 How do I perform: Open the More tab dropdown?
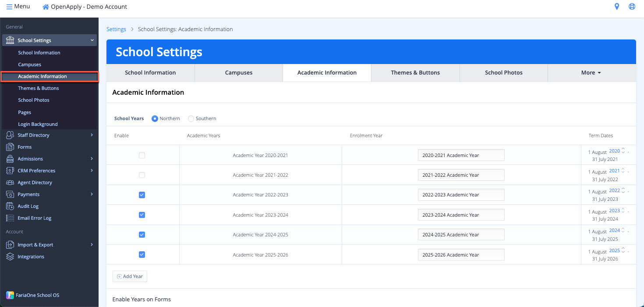click(x=591, y=73)
